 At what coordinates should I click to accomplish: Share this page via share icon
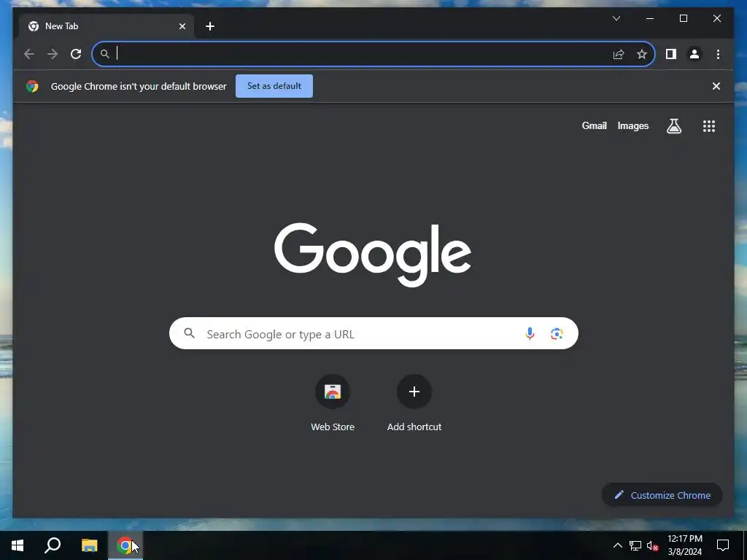pyautogui.click(x=619, y=54)
